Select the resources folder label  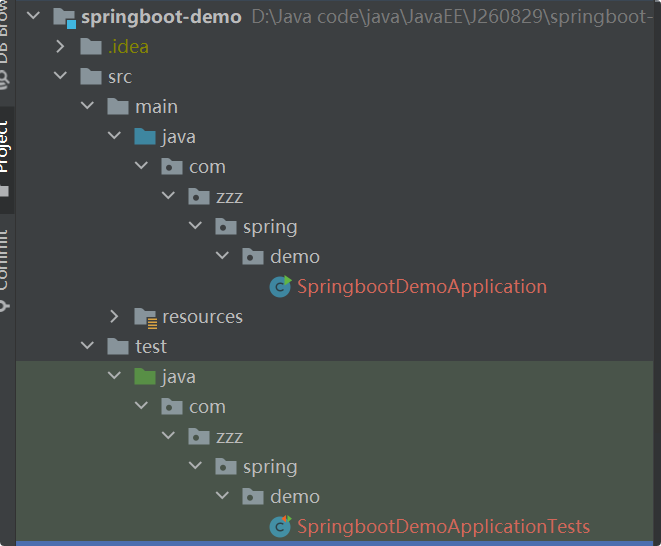tap(202, 317)
